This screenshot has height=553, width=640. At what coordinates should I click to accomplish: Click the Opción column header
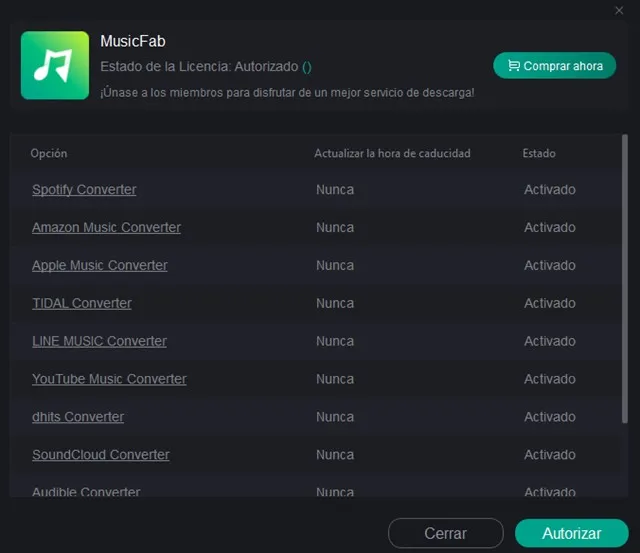tap(49, 153)
